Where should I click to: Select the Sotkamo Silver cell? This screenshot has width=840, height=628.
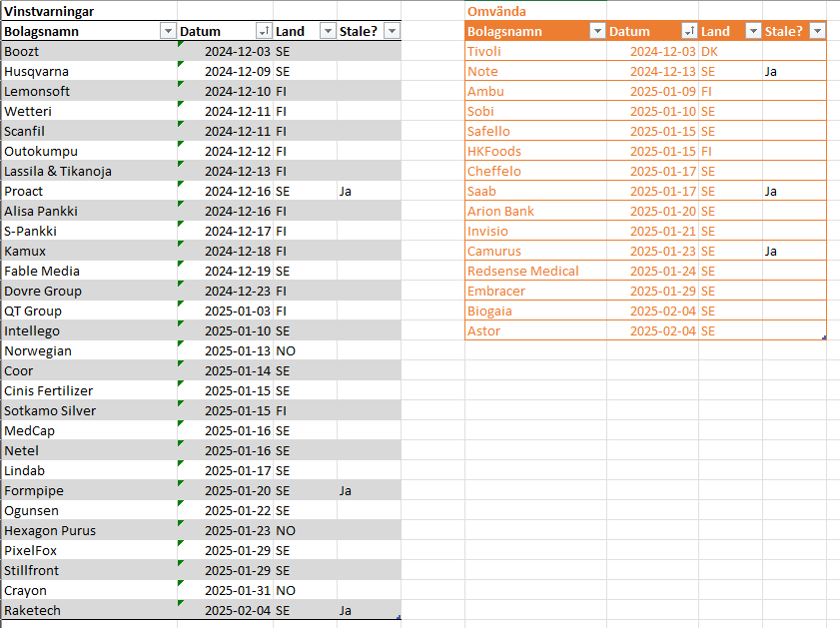coord(90,411)
